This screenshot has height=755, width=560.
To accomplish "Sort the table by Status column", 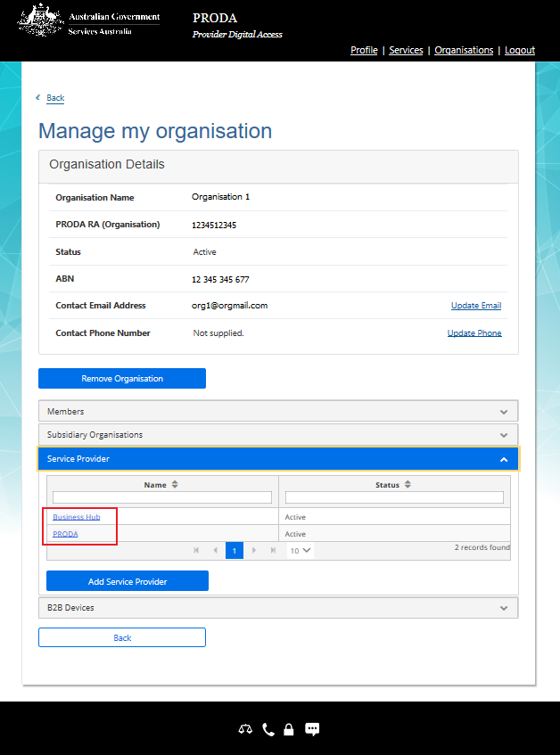I will coord(408,484).
